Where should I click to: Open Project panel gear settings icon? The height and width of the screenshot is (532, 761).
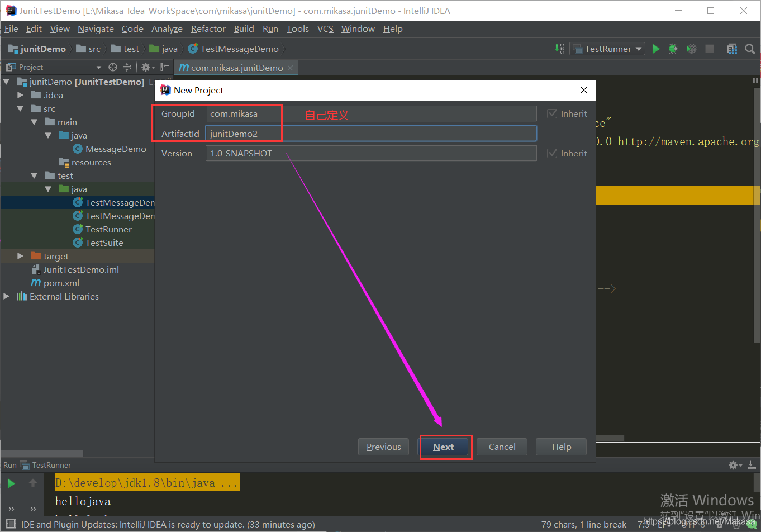tap(147, 67)
